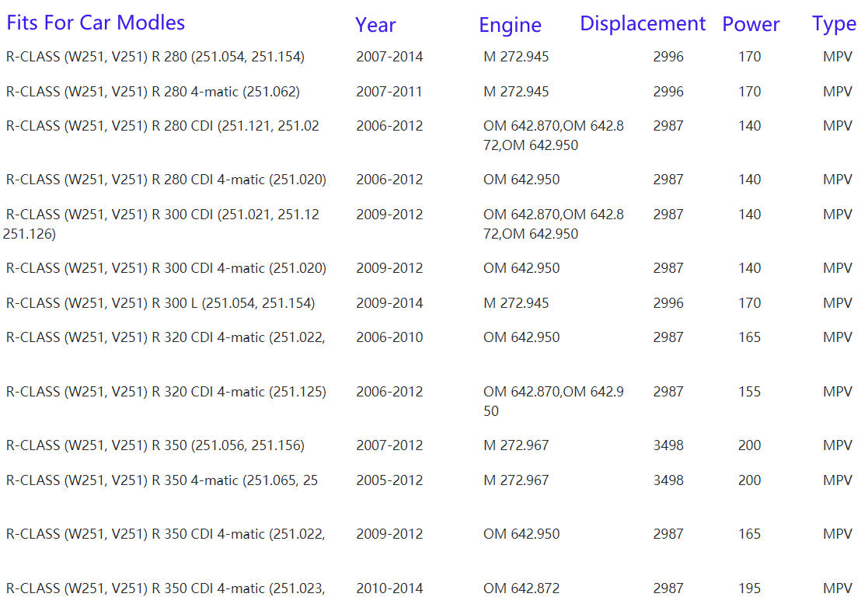Click the R 320 CDI 4-matic (251.125) entry
868x611 pixels.
tap(166, 392)
